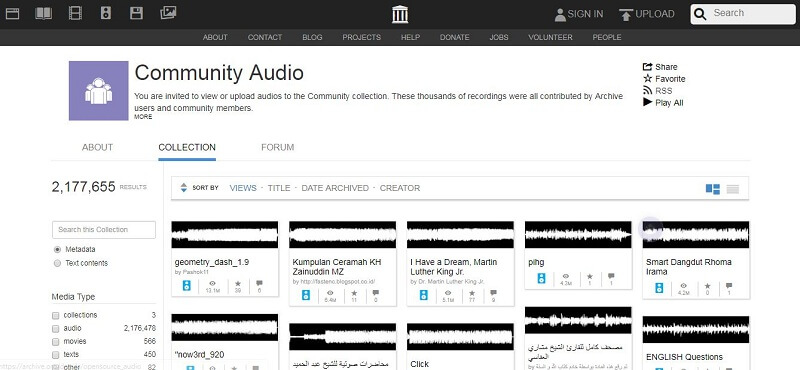The image size is (800, 370).
Task: Open BLOG in the navigation bar
Action: [x=312, y=37]
